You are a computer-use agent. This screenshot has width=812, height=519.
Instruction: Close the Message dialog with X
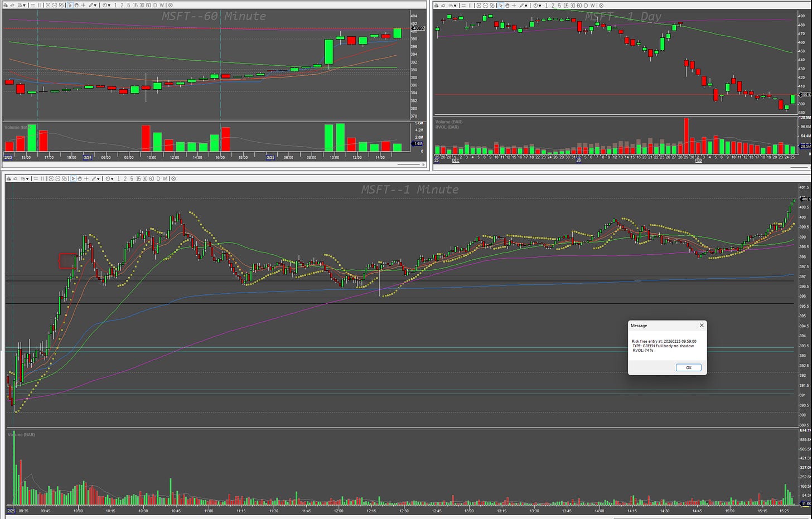point(702,325)
